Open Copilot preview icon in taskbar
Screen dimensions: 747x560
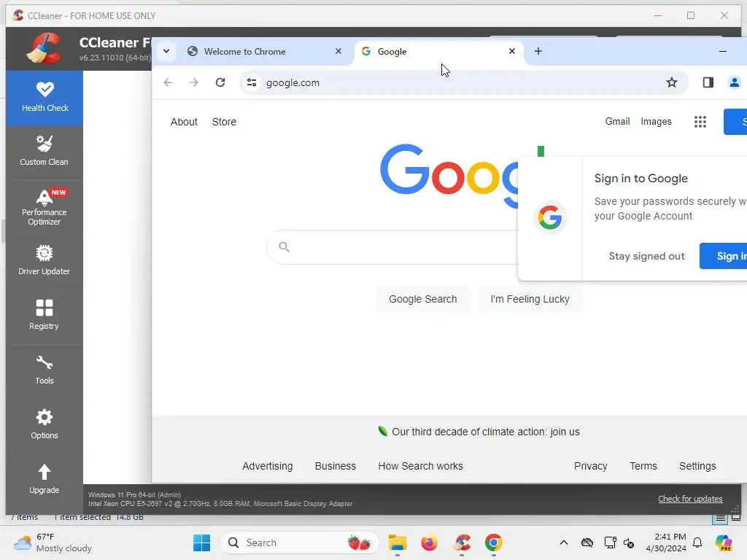pos(724,542)
